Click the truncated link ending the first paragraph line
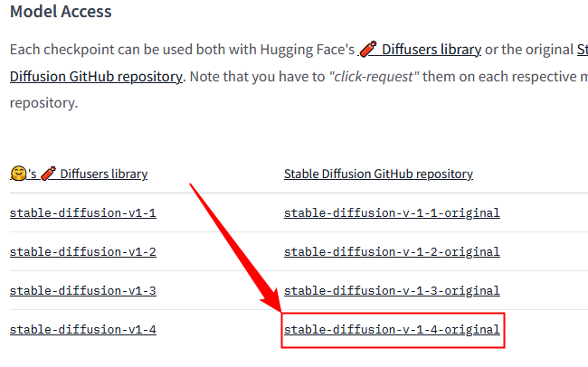Screen dimensions: 588x367 click(x=582, y=49)
